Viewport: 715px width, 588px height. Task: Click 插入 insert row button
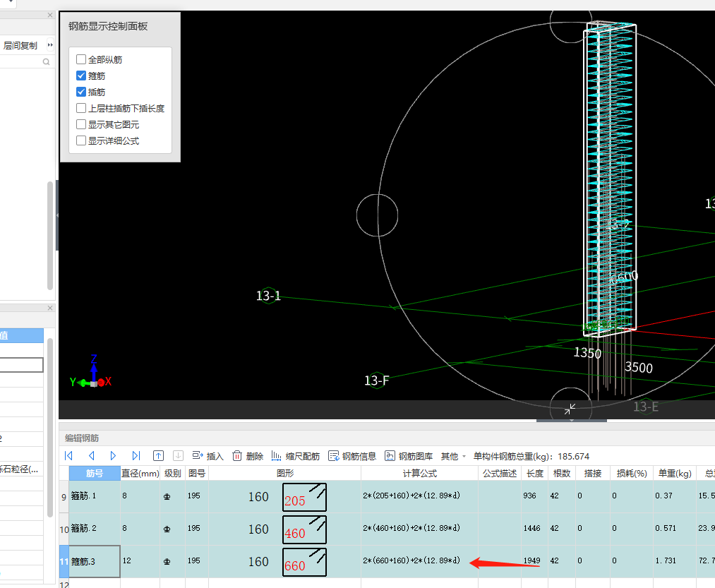click(x=208, y=456)
